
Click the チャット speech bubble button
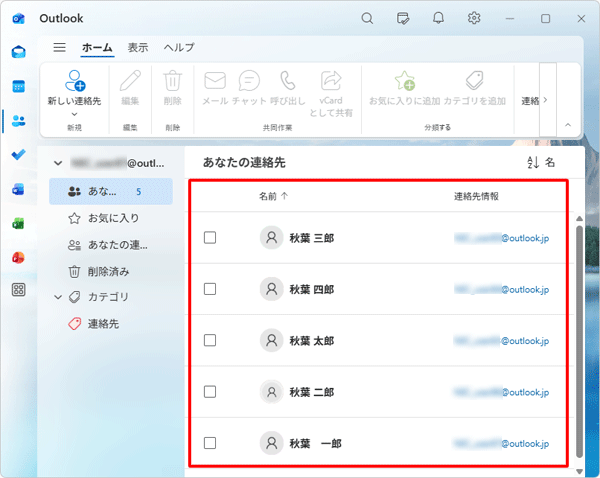pos(249,88)
